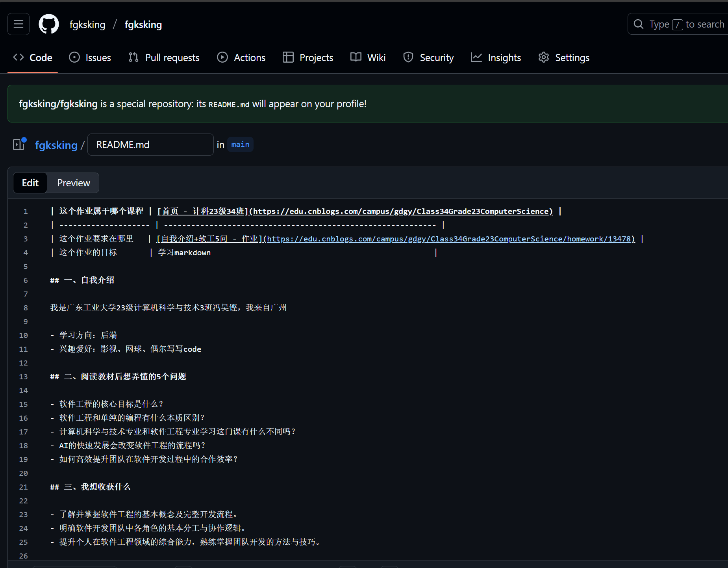The image size is (728, 568).
Task: Click the text '学习markdown' on line 4
Action: tap(184, 252)
